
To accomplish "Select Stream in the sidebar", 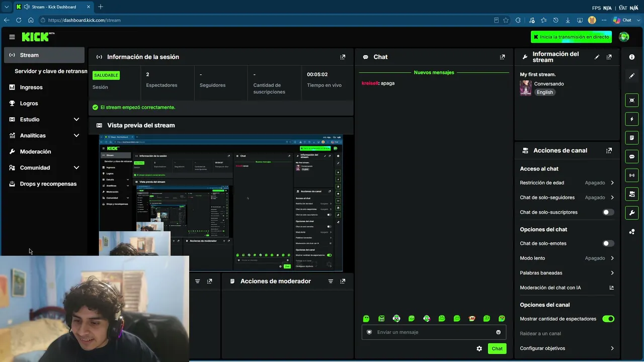I will coord(44,55).
